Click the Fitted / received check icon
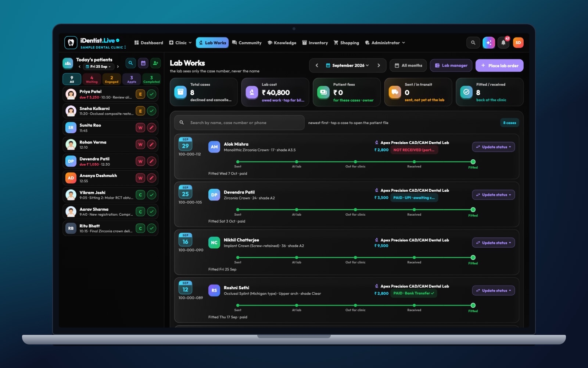This screenshot has height=368, width=588. point(466,92)
